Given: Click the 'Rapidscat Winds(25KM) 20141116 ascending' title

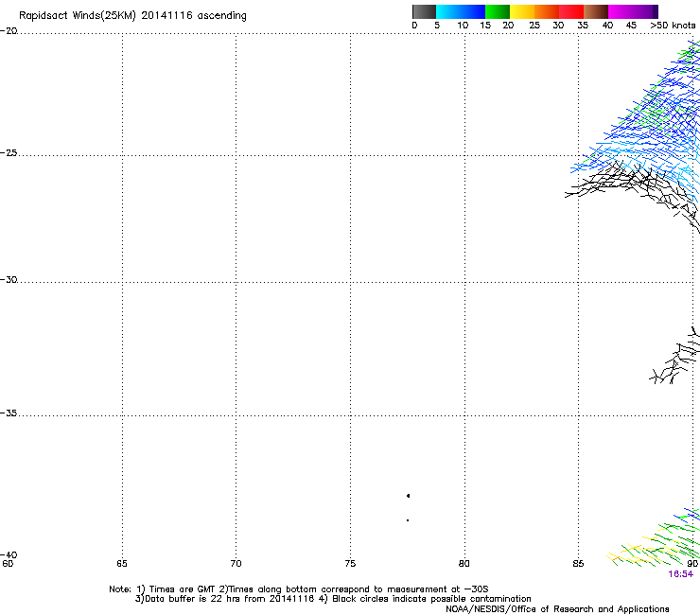Looking at the screenshot, I should (x=132, y=16).
